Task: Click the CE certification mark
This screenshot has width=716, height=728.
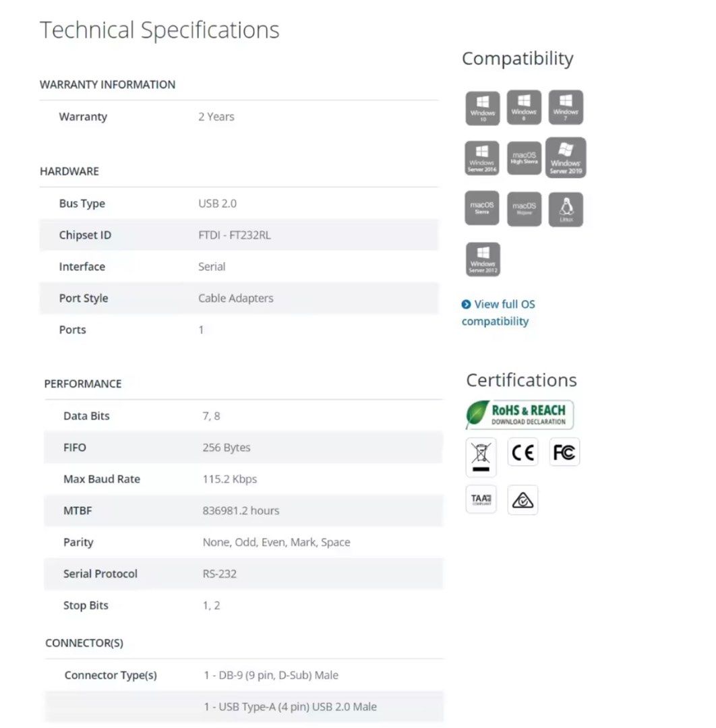Action: coord(523,452)
